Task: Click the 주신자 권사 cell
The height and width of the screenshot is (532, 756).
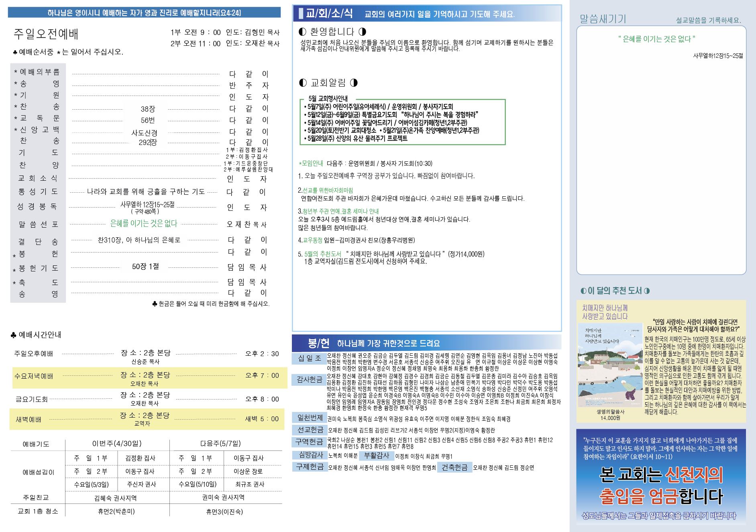Action: (142, 484)
